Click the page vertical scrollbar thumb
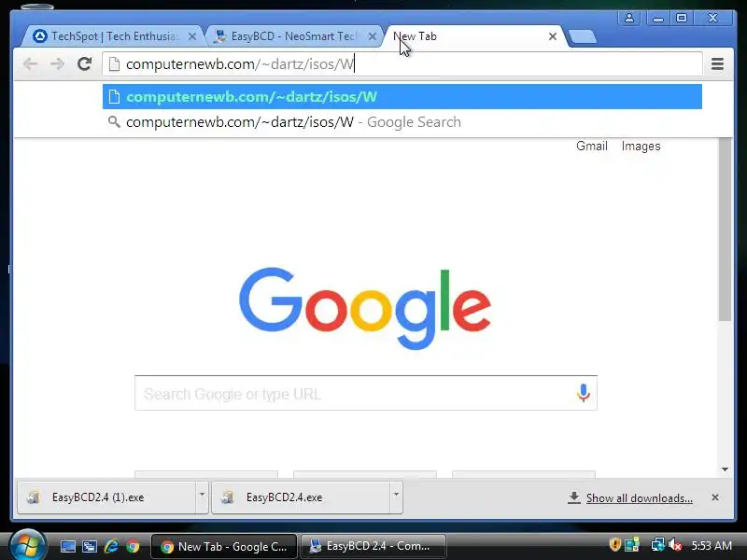The image size is (747, 560). coord(725,230)
